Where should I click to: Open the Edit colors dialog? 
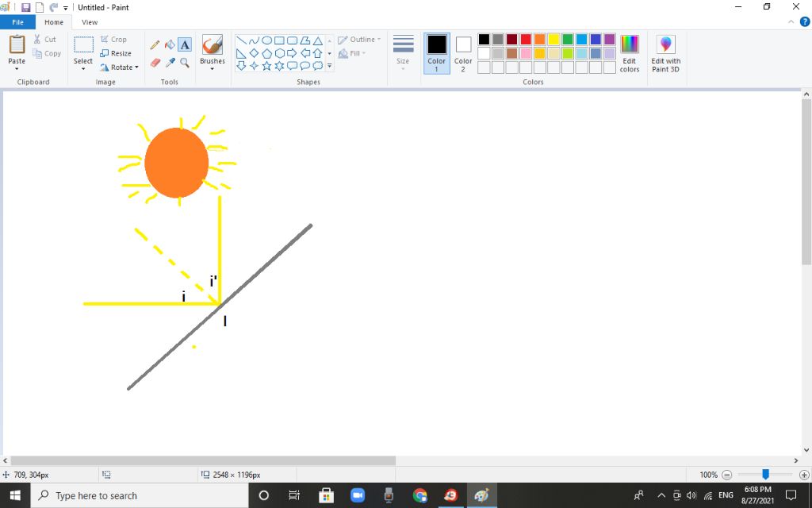tap(629, 53)
